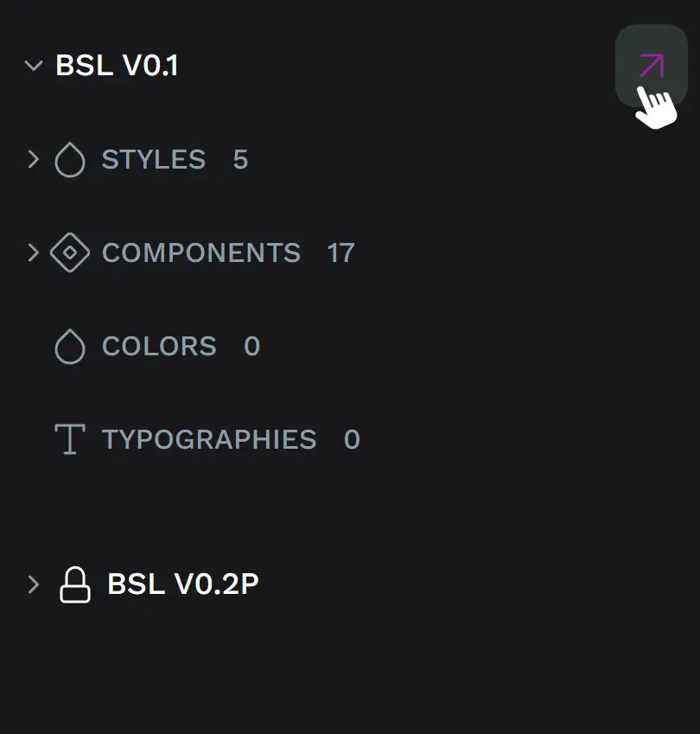Click the Components diamond icon
Image resolution: width=700 pixels, height=734 pixels.
(70, 252)
